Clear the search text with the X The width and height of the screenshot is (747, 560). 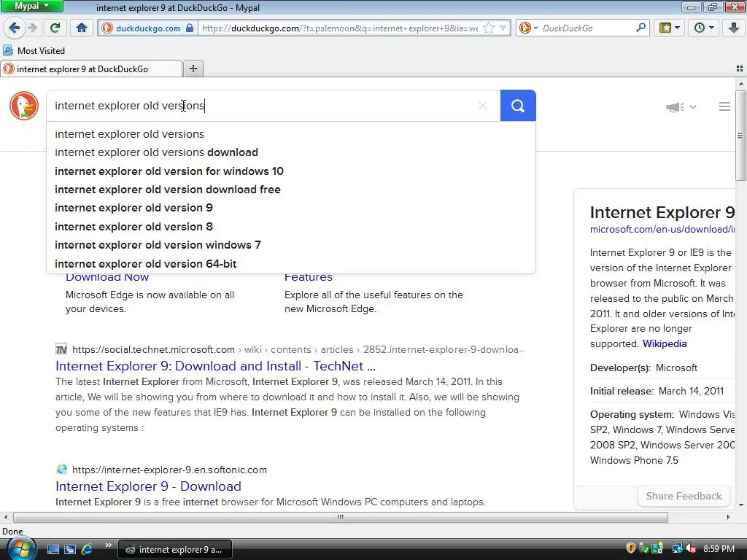483,106
